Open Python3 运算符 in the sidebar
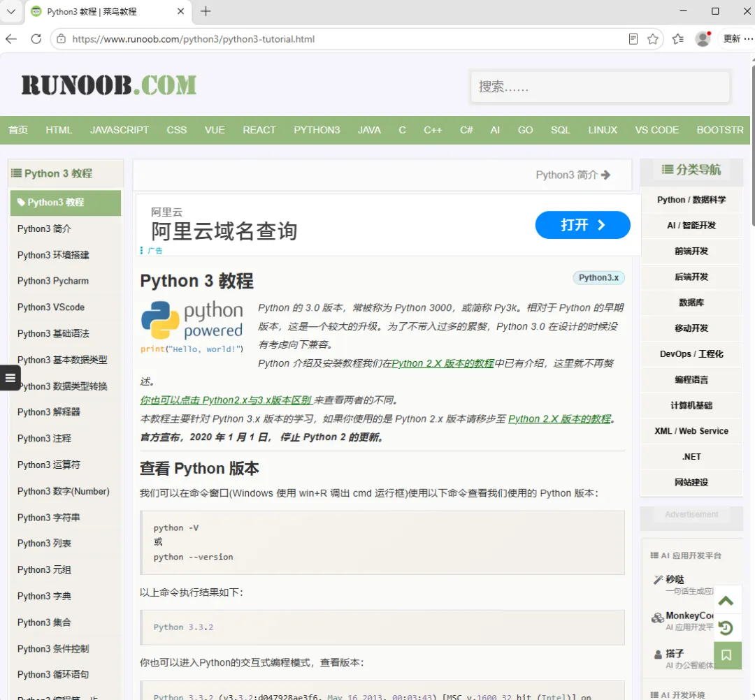The width and height of the screenshot is (755, 700). click(49, 465)
